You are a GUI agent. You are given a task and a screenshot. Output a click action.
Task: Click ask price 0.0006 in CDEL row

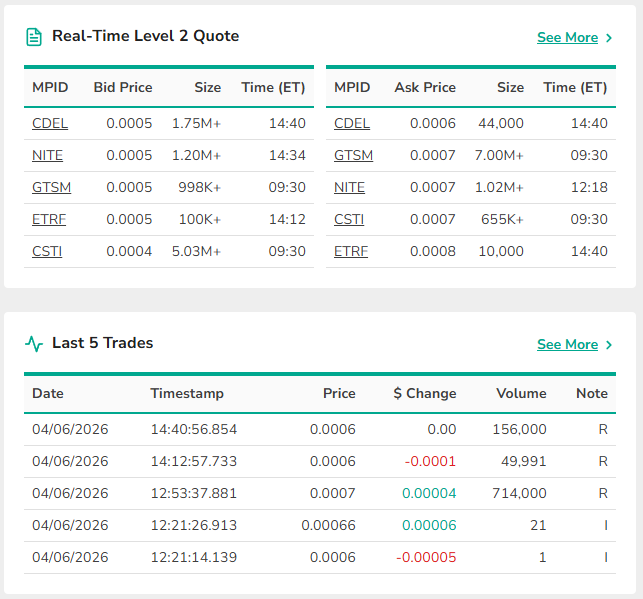(433, 123)
